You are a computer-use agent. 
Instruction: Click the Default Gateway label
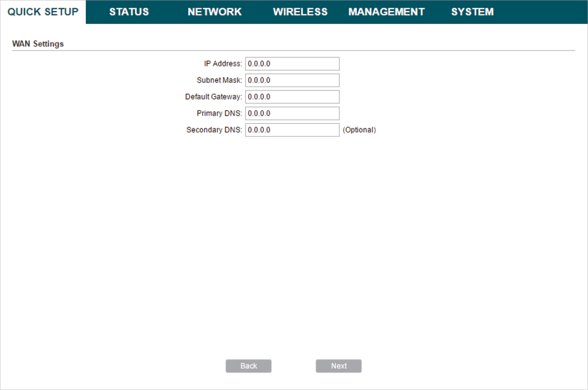tap(214, 97)
